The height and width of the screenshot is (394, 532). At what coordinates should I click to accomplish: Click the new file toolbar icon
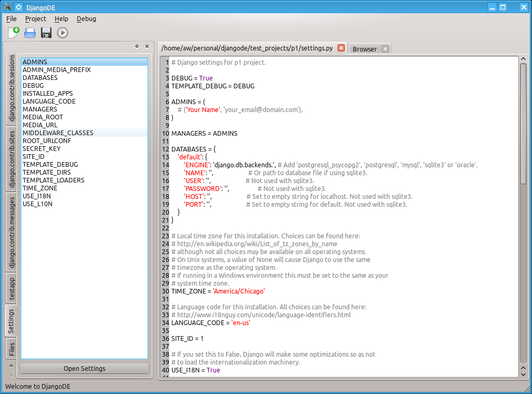click(x=14, y=33)
